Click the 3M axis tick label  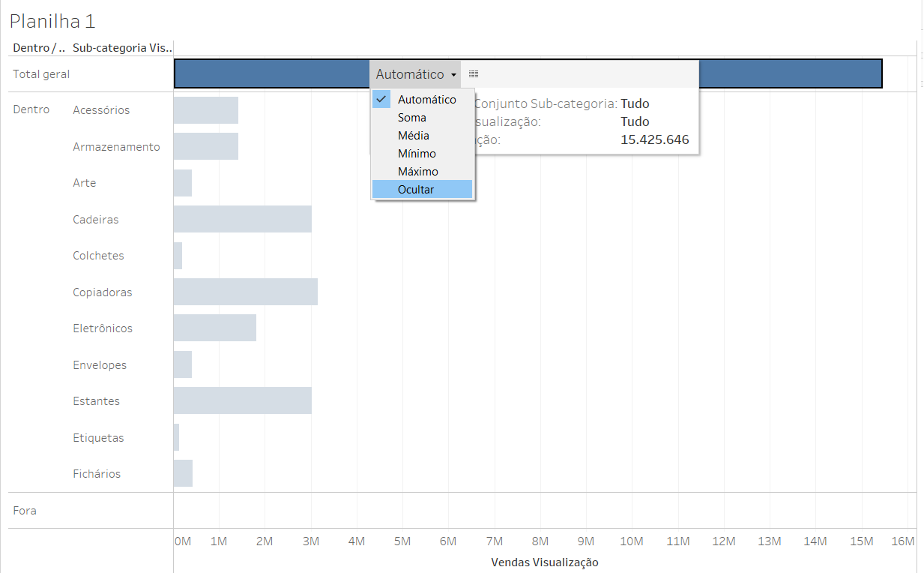[x=311, y=541]
